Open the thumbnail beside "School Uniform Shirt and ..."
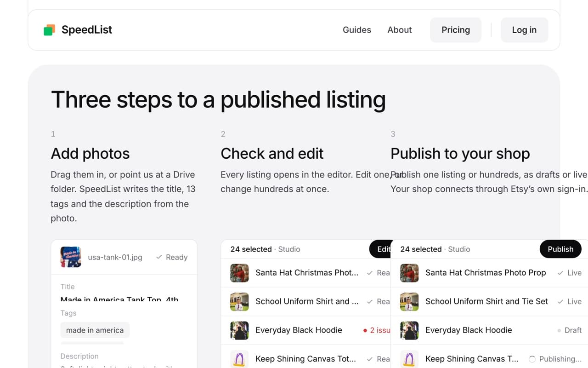 [x=239, y=302]
